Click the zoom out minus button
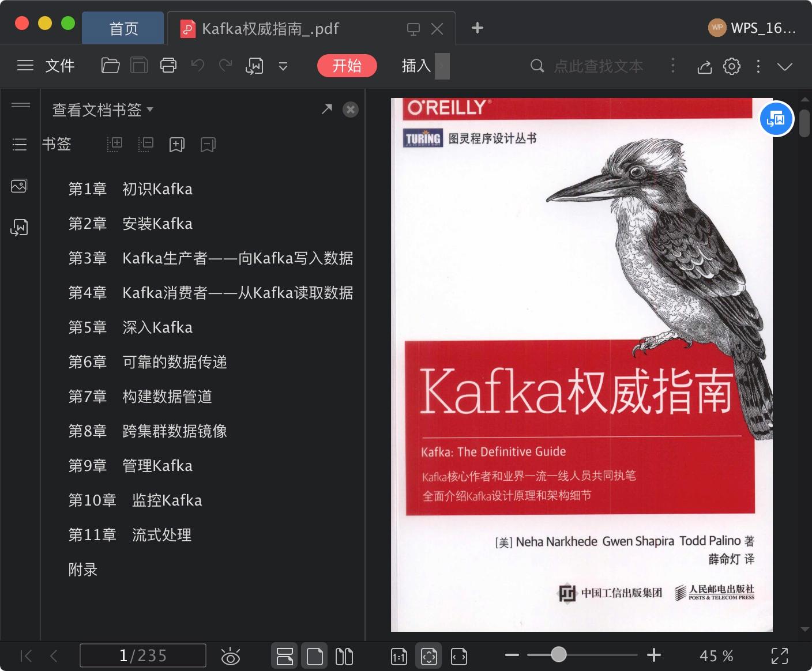Image resolution: width=812 pixels, height=671 pixels. tap(512, 655)
